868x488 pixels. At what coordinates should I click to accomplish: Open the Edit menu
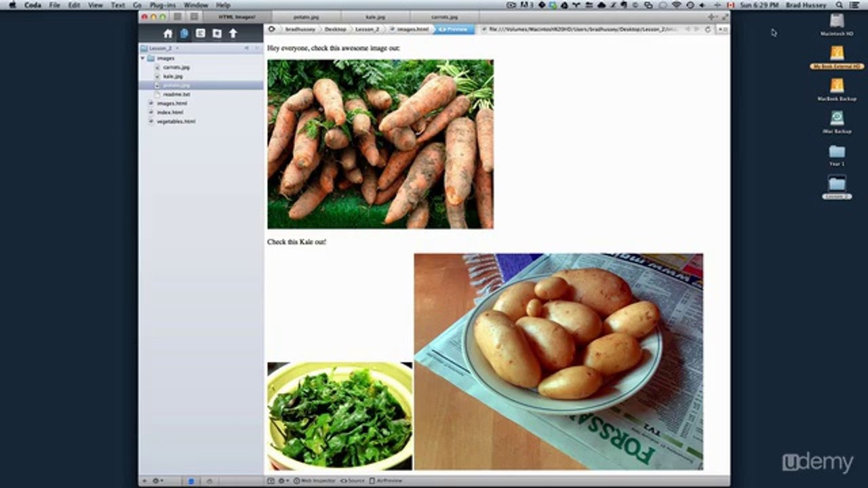pos(74,5)
